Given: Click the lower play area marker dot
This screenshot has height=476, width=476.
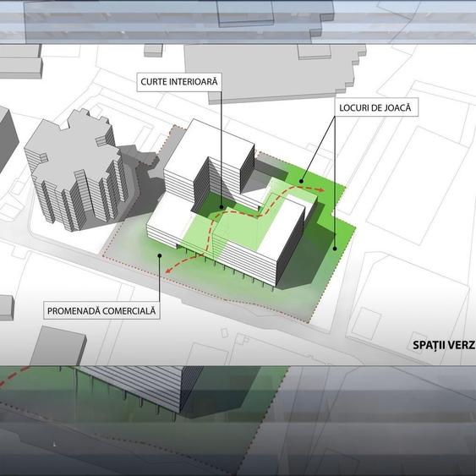Looking at the screenshot, I should (335, 249).
